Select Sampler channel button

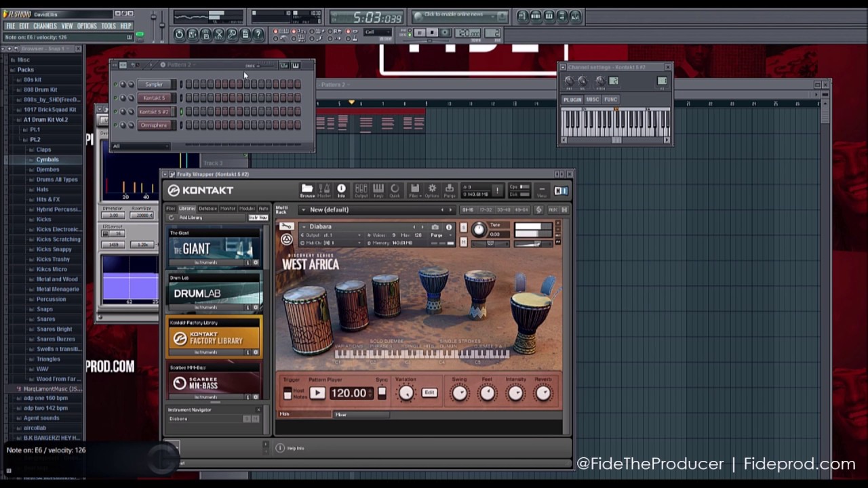click(154, 85)
